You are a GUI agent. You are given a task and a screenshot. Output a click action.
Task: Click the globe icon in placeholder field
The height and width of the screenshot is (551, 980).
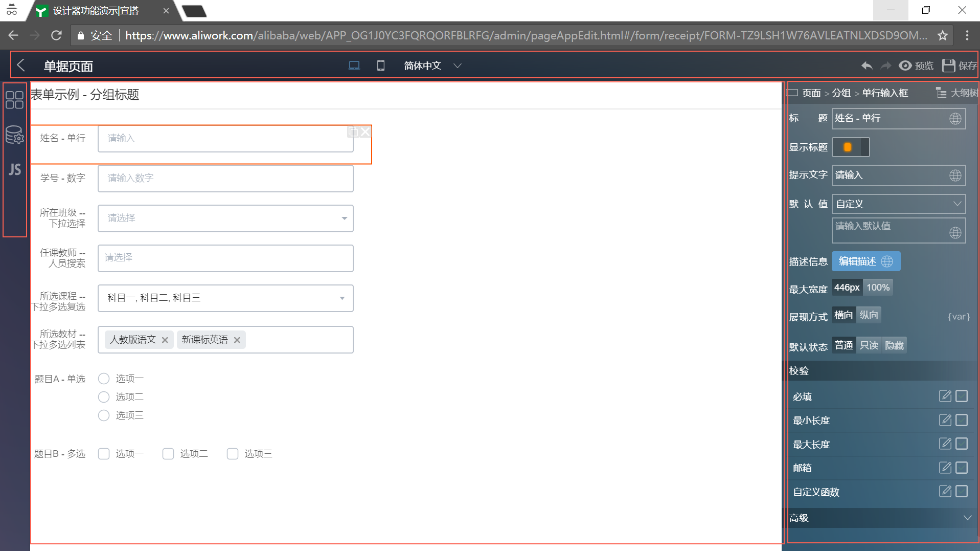(x=955, y=175)
